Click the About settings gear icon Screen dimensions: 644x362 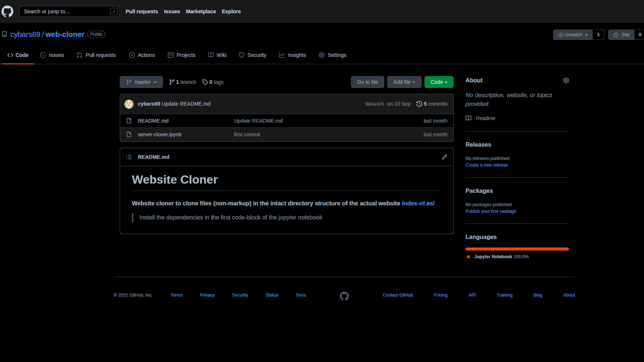coord(566,81)
